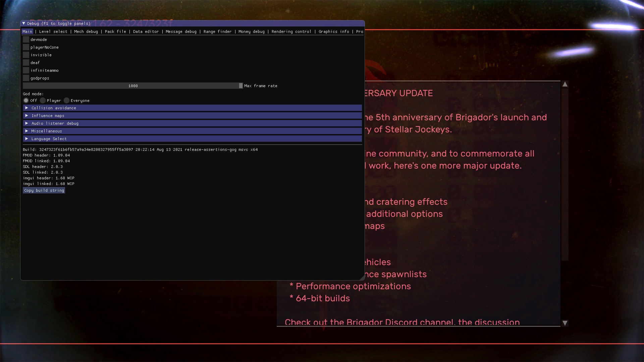Click the '64-bit builds' news line

[x=320, y=298]
